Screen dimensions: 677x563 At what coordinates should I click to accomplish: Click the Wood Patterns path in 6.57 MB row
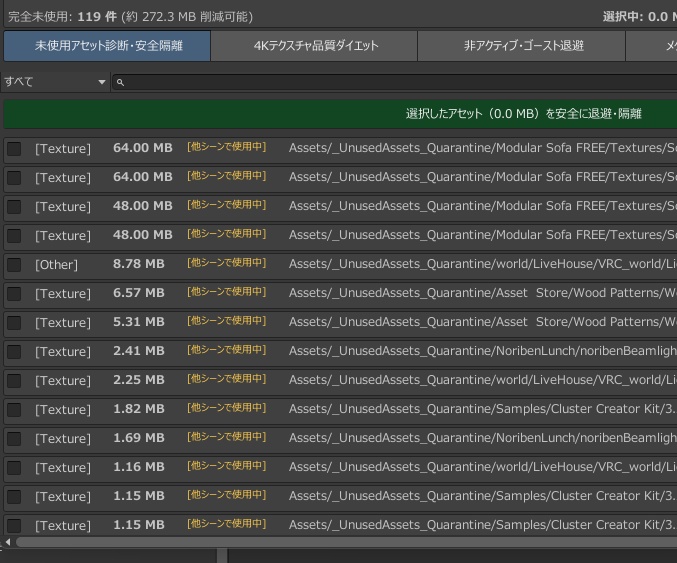pos(483,293)
